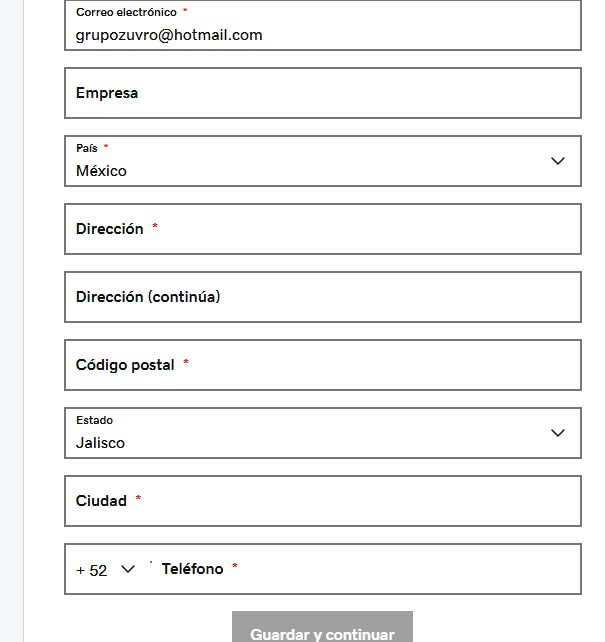Click into the Empresa field
This screenshot has width=605, height=642.
tap(323, 93)
